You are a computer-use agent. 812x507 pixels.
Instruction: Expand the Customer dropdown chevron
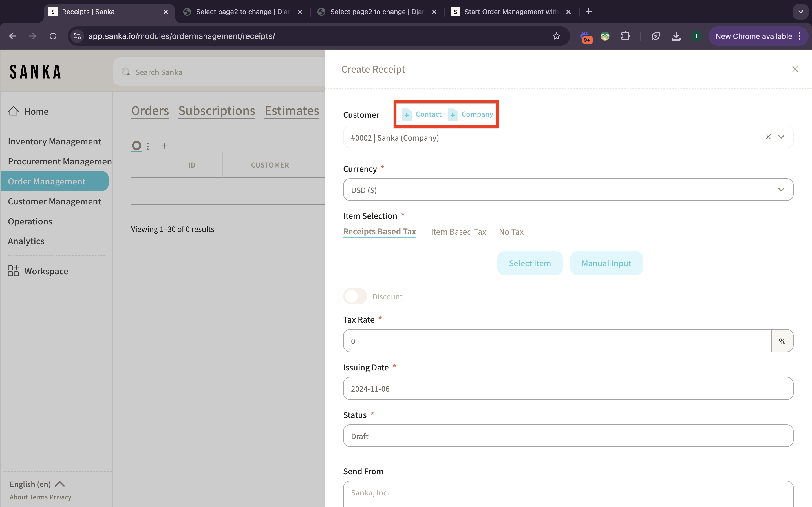coord(781,137)
